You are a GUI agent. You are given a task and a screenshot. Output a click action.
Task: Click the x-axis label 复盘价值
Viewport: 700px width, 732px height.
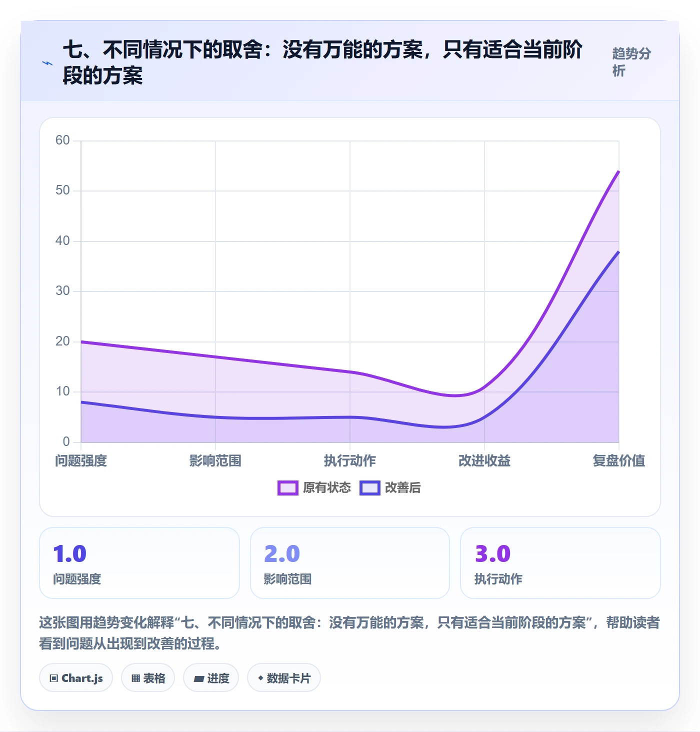tap(619, 460)
